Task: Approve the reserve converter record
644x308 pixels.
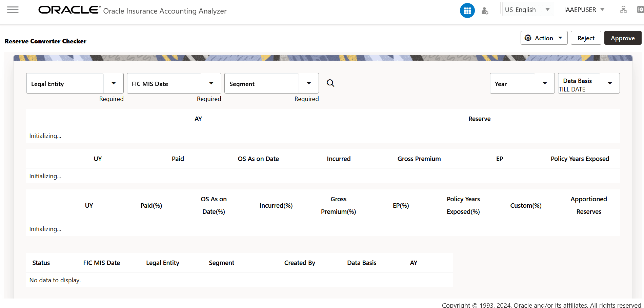Action: (x=623, y=38)
